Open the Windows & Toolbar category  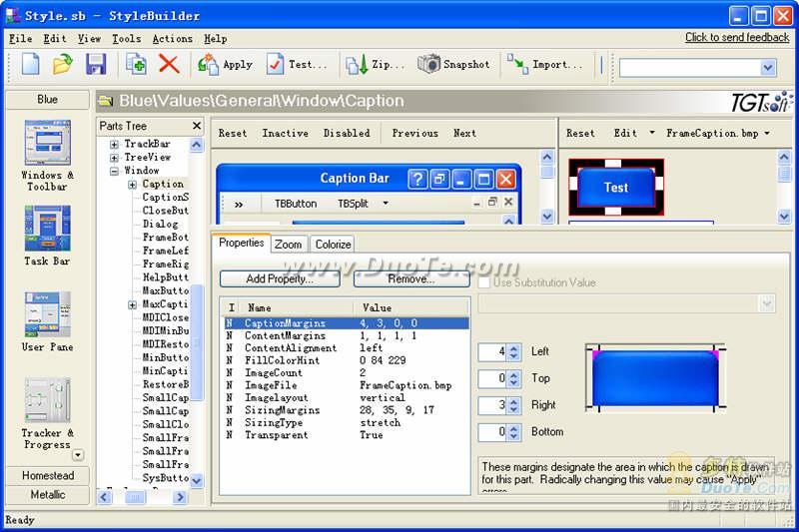47,156
